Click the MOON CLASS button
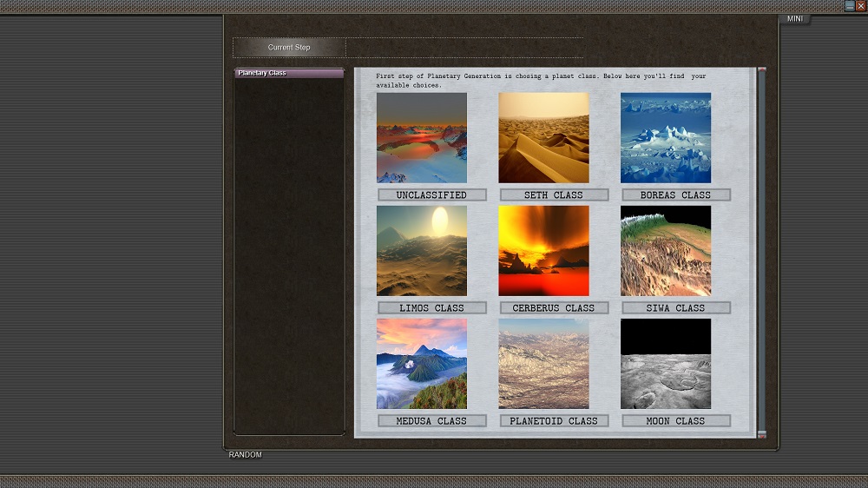 pyautogui.click(x=676, y=421)
